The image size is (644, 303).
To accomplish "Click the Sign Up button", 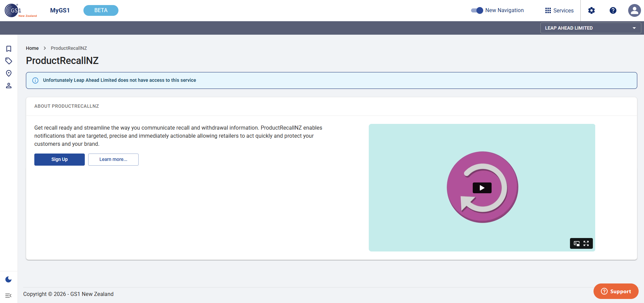I will (60, 160).
